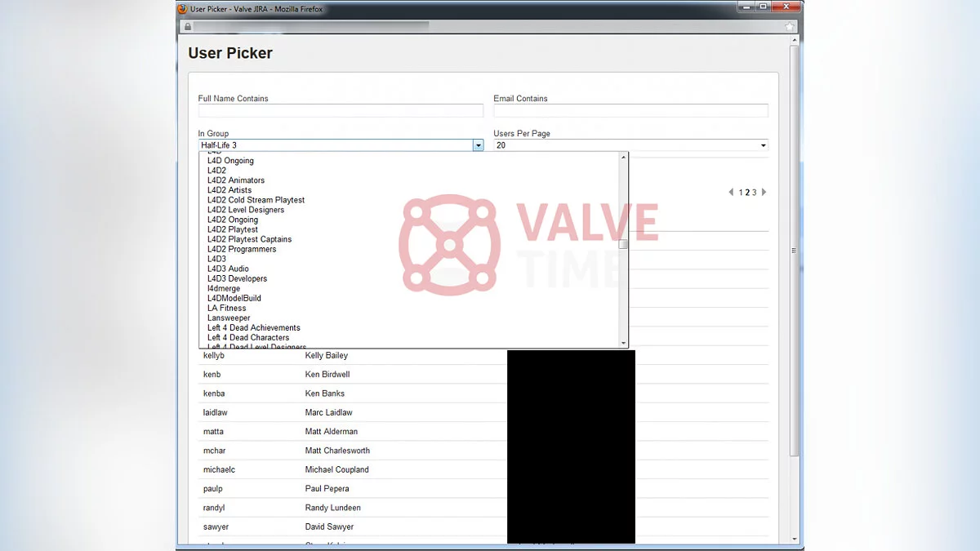Viewport: 980px width, 551px height.
Task: Pick L4D3 Developers group option
Action: (237, 278)
